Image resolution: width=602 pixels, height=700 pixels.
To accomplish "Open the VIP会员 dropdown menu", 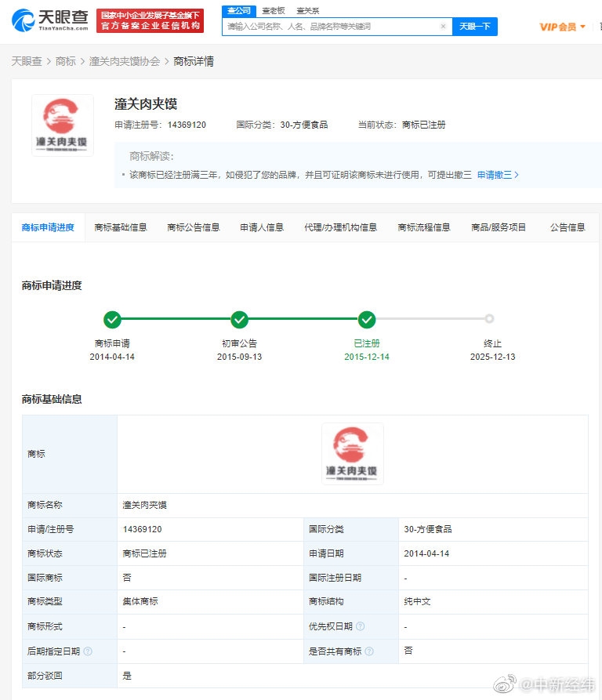I will tap(563, 27).
